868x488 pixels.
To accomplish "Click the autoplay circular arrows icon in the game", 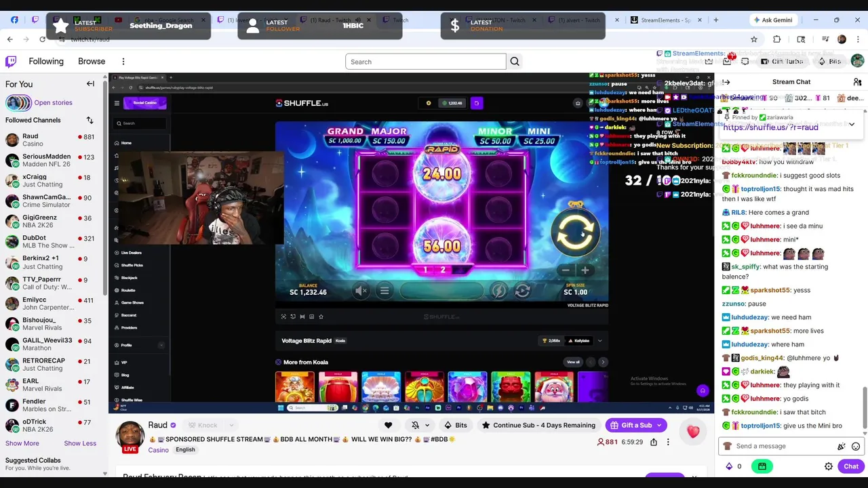I will coord(522,291).
